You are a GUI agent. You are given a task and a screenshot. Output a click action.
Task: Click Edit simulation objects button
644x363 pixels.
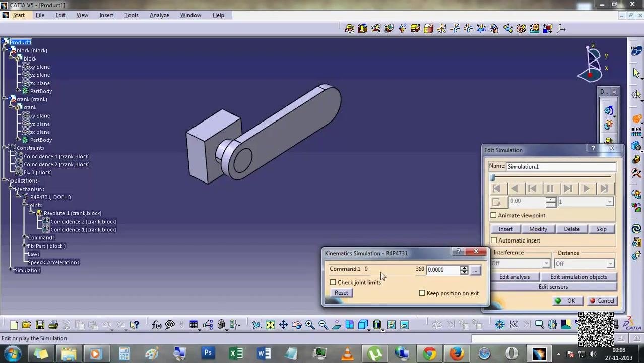pyautogui.click(x=578, y=277)
